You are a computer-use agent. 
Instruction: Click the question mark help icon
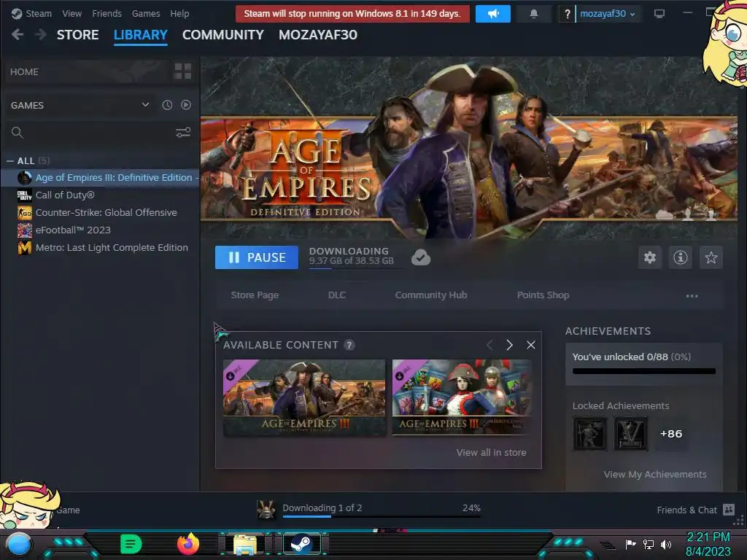point(566,14)
